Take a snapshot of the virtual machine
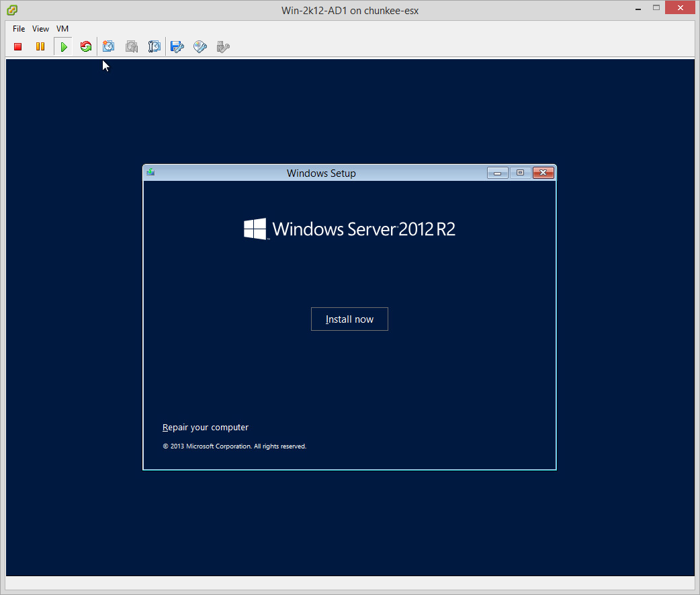Screen dimensions: 700x595 (x=109, y=47)
